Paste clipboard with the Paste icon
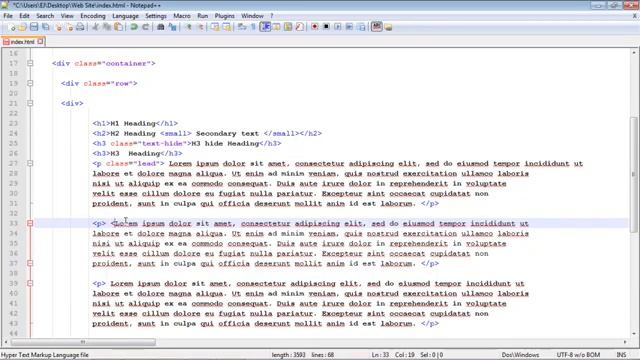Screen dimensions: 640x360 118,27
